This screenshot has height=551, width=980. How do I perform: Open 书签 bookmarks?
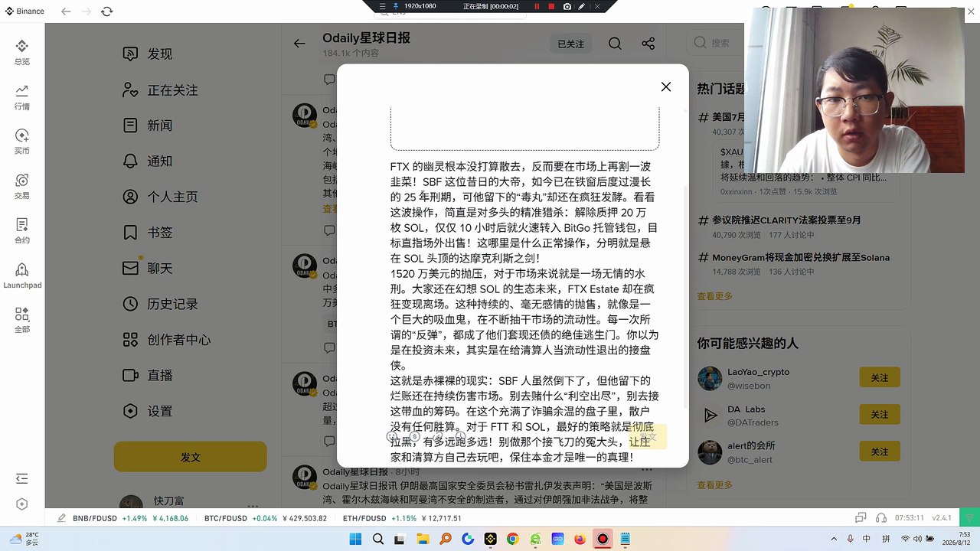pyautogui.click(x=147, y=232)
